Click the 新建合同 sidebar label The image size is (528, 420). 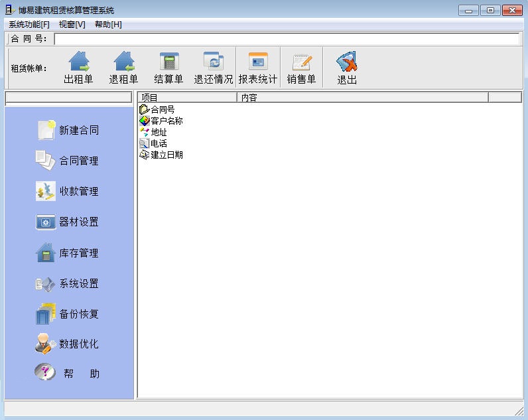79,130
